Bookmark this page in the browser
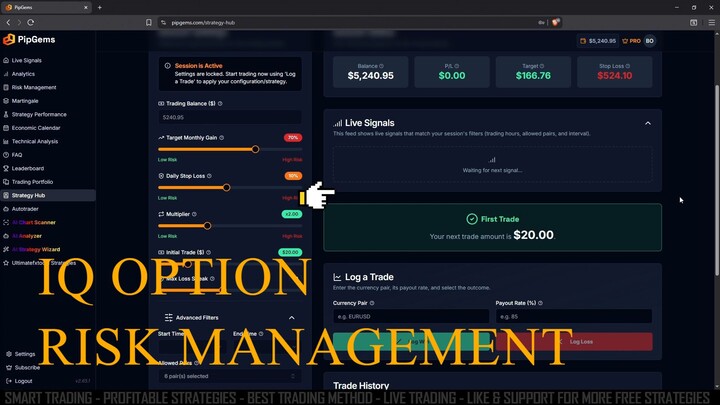Screen dimensions: 720x405 click(x=149, y=22)
